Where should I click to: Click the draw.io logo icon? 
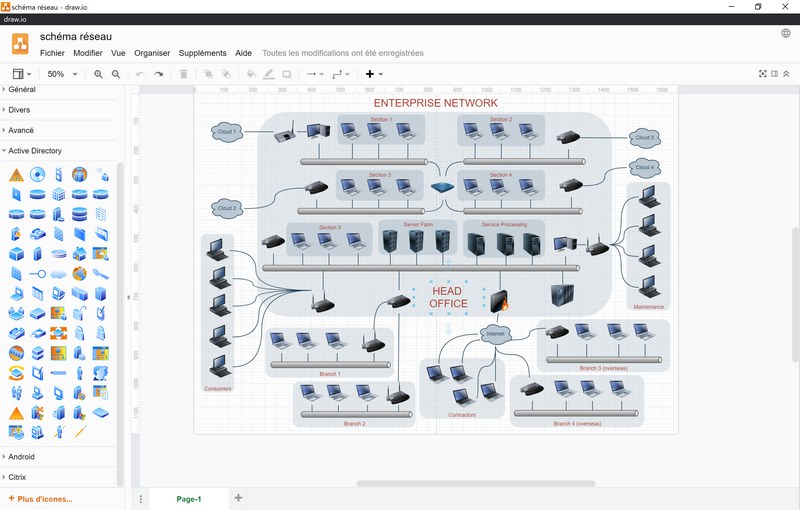(20, 44)
